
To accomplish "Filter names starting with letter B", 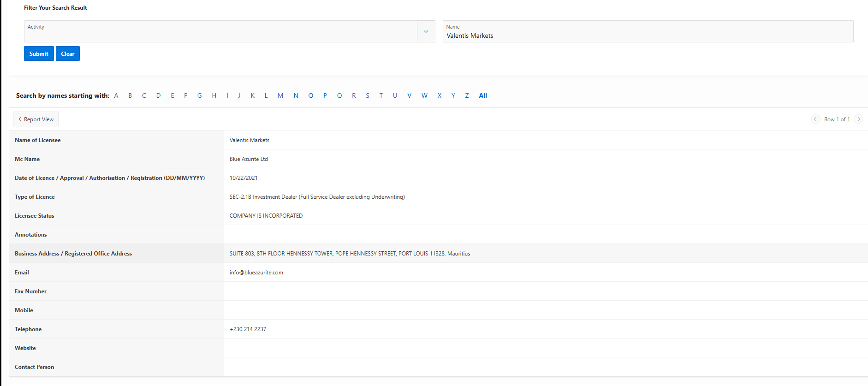I will click(130, 95).
